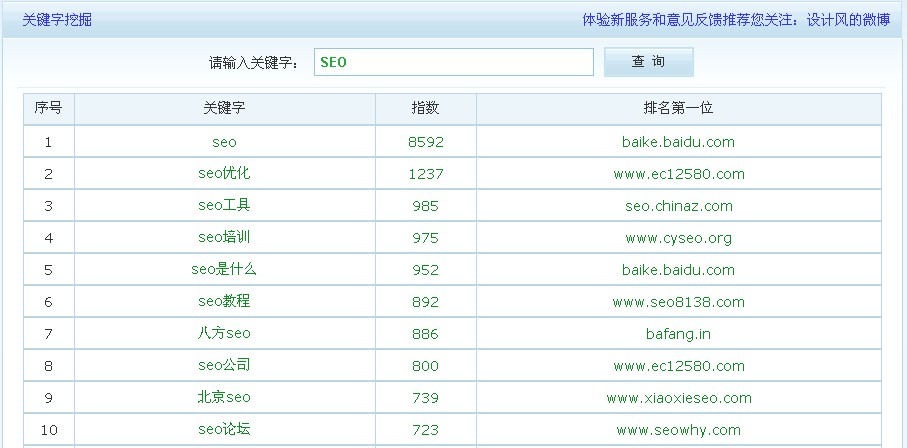Click serial number 7 cell

[x=49, y=334]
